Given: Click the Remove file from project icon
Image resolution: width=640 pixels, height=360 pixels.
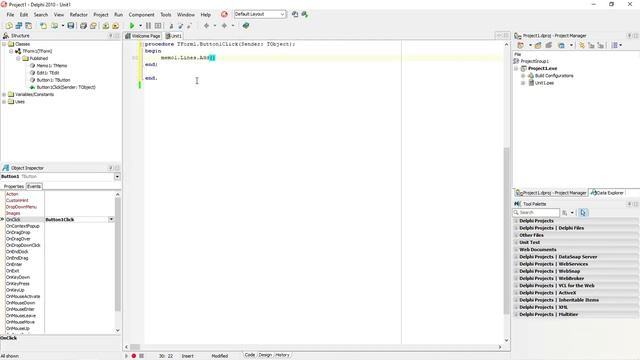Looking at the screenshot, I should tap(116, 26).
